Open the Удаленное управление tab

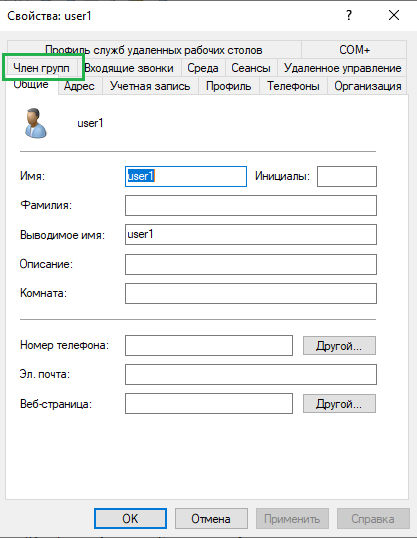coord(342,68)
